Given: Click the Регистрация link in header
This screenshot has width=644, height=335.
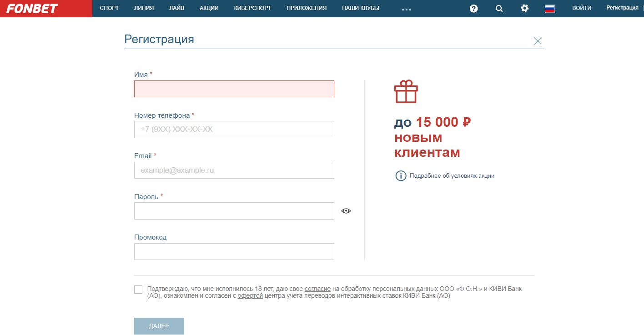Looking at the screenshot, I should tap(622, 8).
